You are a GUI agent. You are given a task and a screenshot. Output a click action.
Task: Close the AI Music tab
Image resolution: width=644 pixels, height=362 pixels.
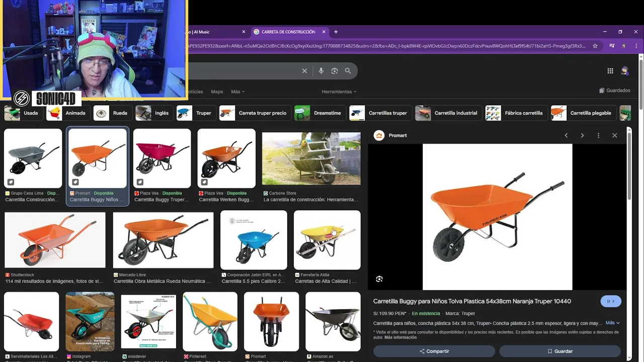point(244,32)
